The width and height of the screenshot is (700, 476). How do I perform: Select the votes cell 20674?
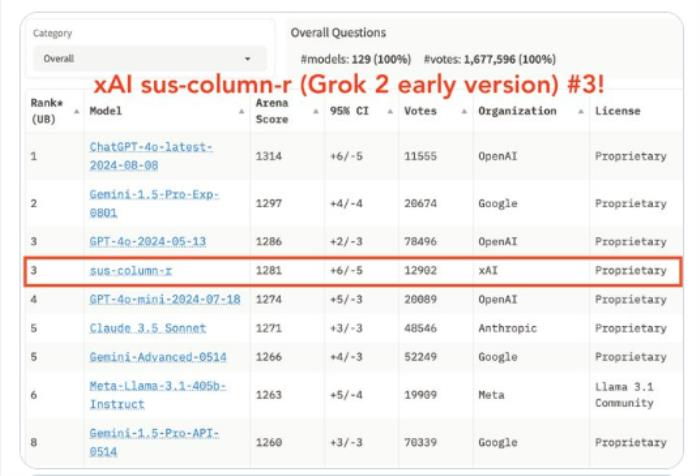click(421, 204)
